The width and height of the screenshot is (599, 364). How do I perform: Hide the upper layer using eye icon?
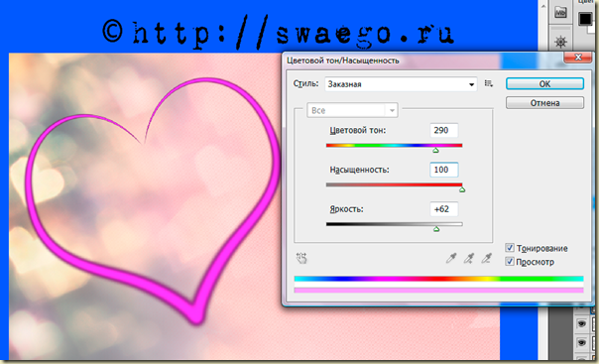[581, 324]
